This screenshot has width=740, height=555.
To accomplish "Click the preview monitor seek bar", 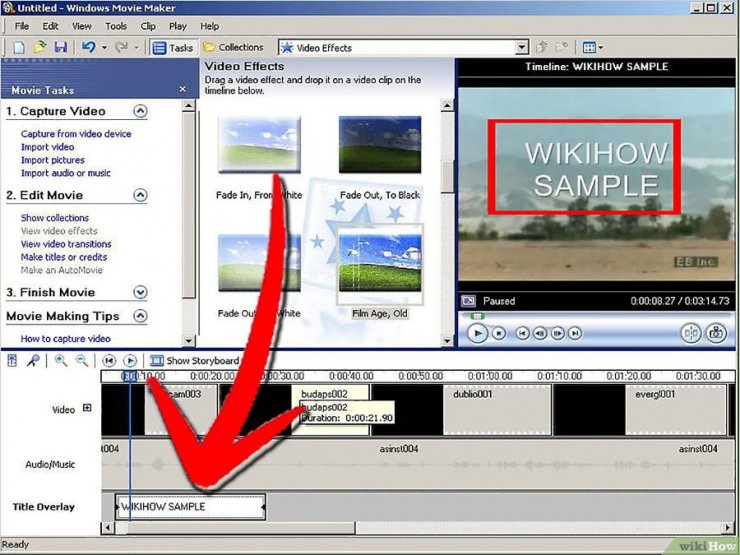I will pyautogui.click(x=596, y=316).
